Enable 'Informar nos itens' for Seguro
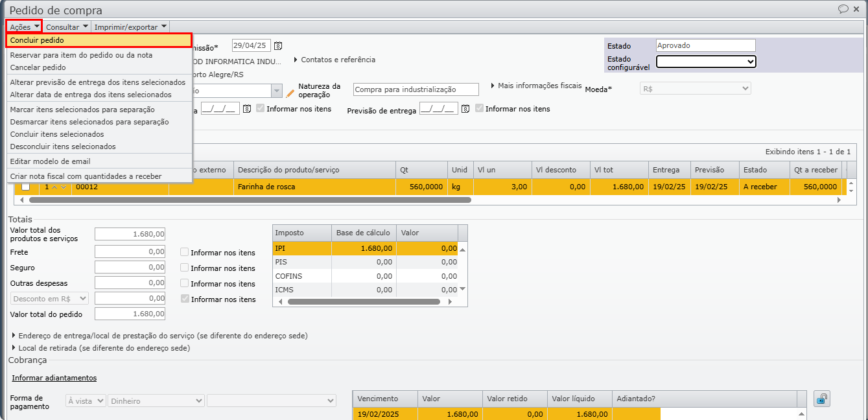868x420 pixels. click(185, 268)
